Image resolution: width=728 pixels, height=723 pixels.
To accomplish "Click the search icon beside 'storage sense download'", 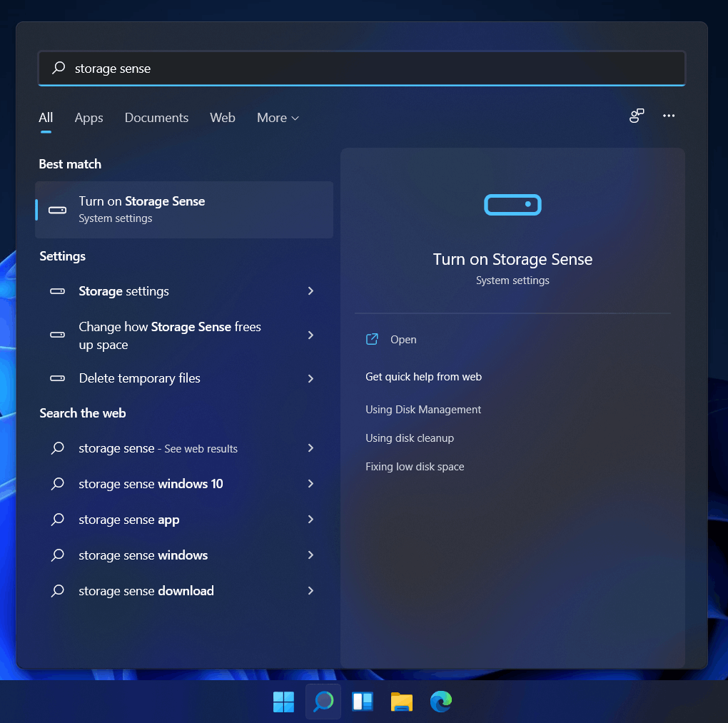I will (58, 591).
